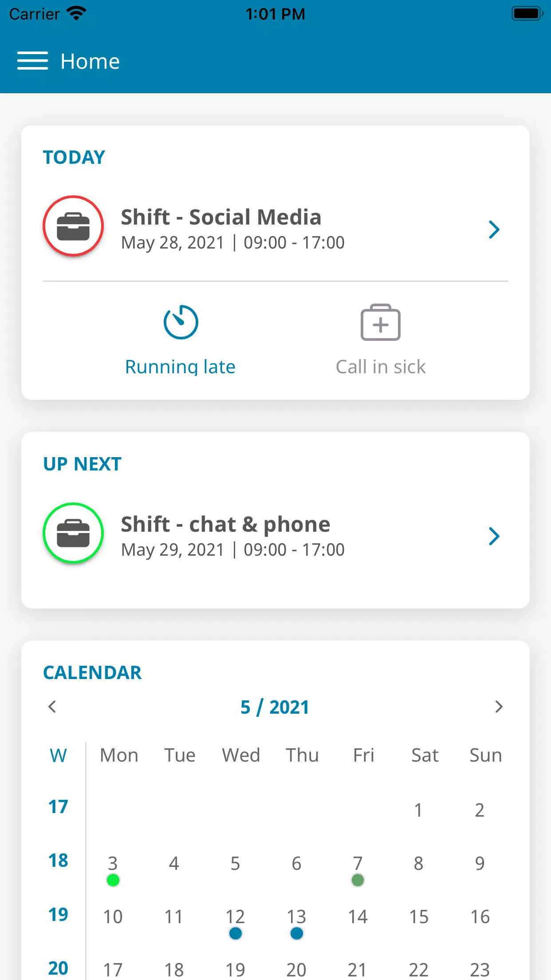Tap the Running late stopwatch icon
Image resolution: width=551 pixels, height=980 pixels.
click(x=181, y=322)
